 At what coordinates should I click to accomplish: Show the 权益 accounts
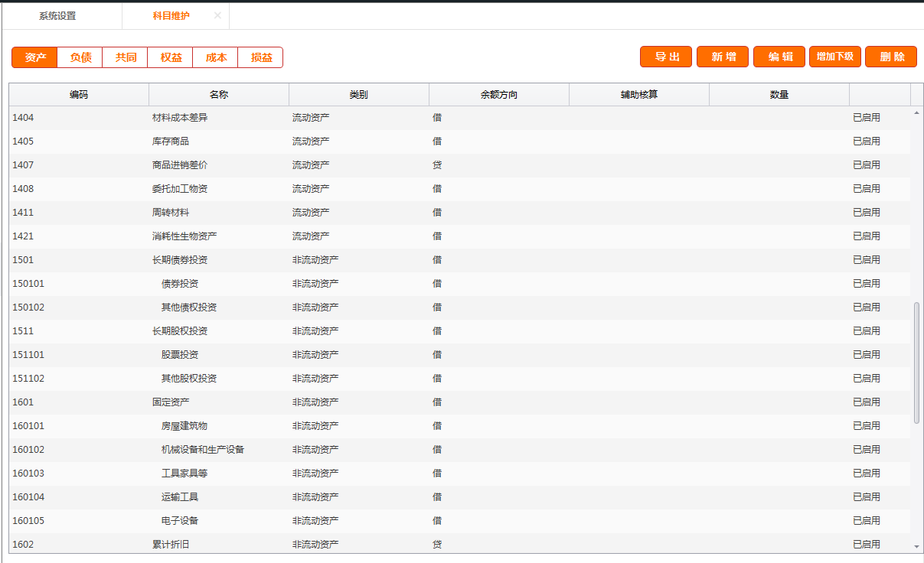[x=171, y=57]
